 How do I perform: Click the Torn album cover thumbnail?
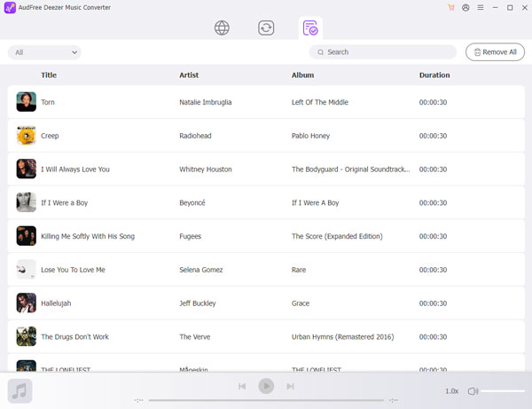26,102
